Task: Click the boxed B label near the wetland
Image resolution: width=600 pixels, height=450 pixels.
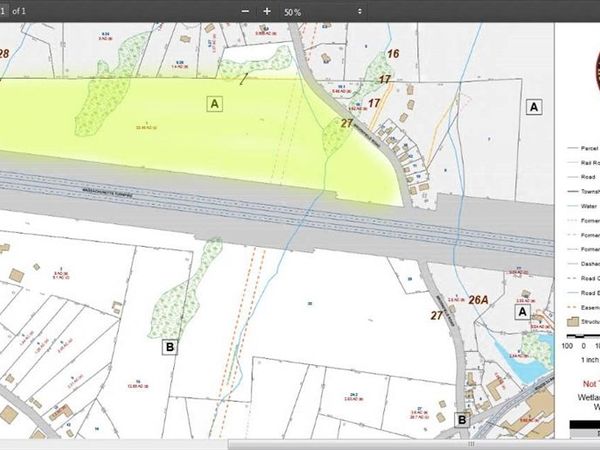Action: point(170,347)
